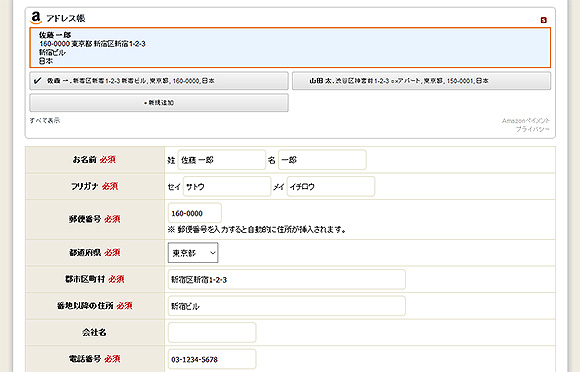The image size is (580, 372).
Task: Choose the 新宿区新宿1-2-3 address button with checkmark
Action: 159,81
